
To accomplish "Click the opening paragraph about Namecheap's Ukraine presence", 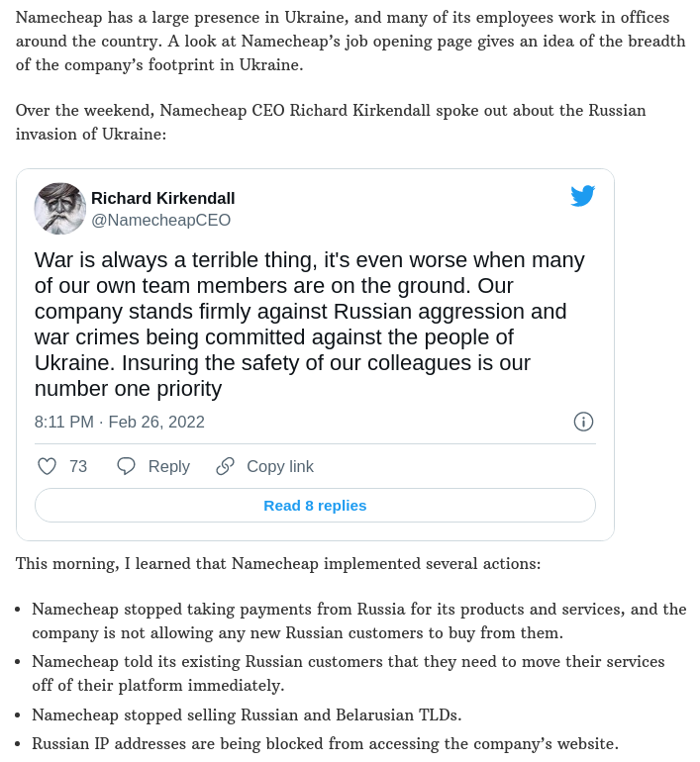I will tap(350, 42).
